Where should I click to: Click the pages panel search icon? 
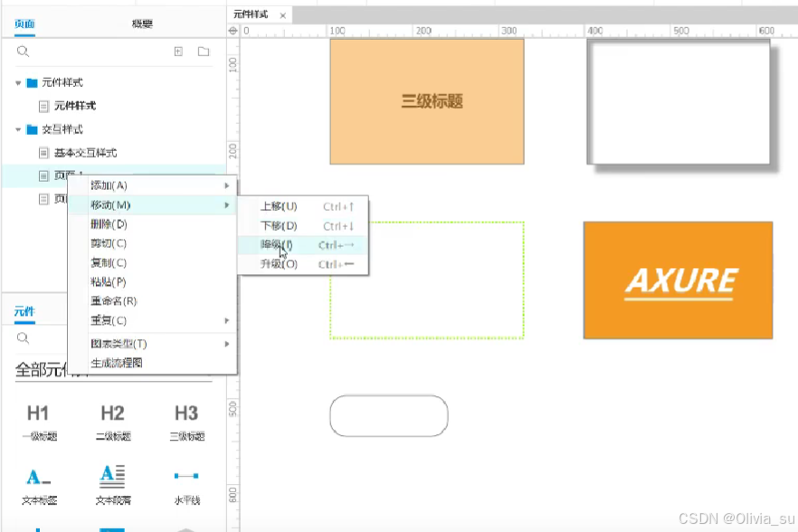23,52
